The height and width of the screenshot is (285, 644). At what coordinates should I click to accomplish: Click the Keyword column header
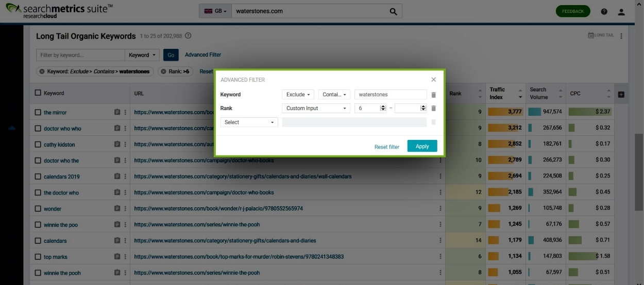click(x=54, y=93)
